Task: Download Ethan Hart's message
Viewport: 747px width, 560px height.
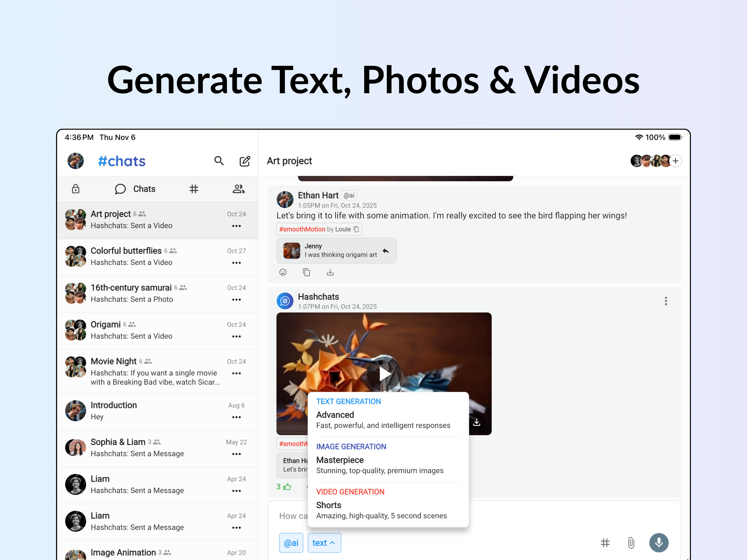Action: (x=330, y=272)
